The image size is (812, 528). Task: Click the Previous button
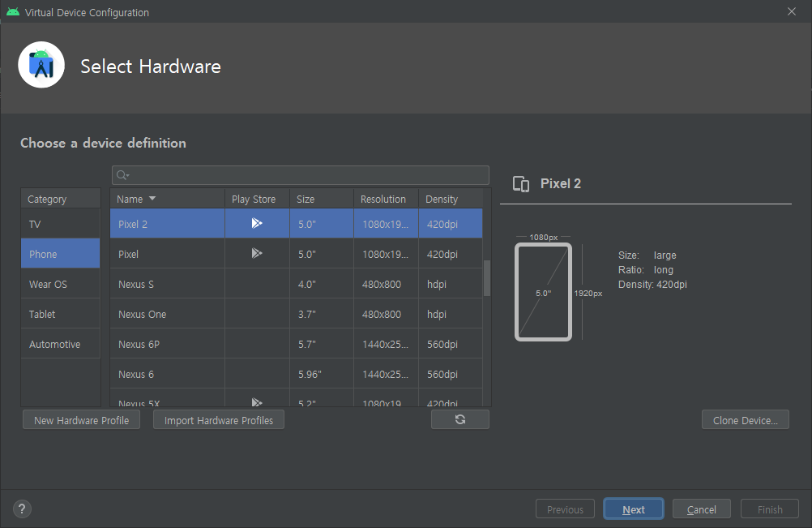[565, 509]
